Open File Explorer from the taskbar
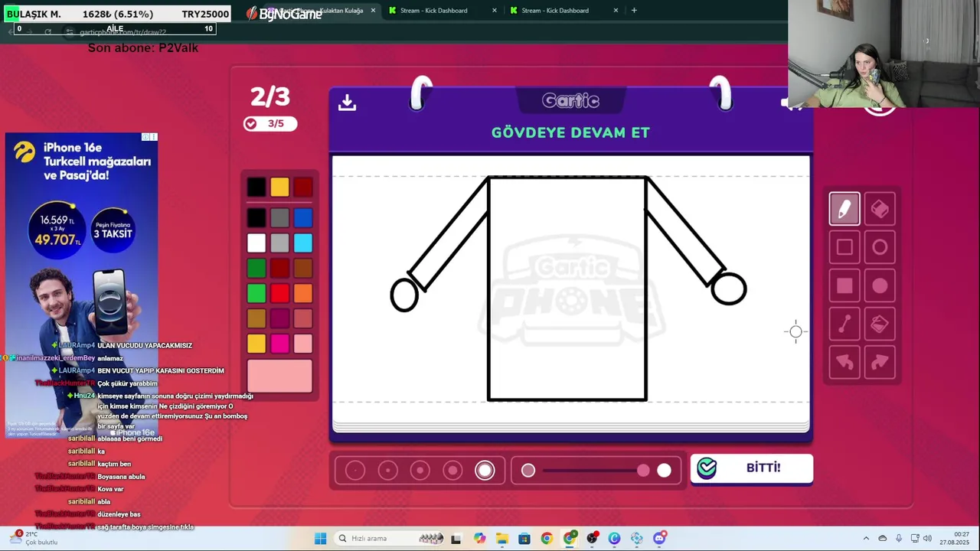The image size is (980, 551). [501, 539]
